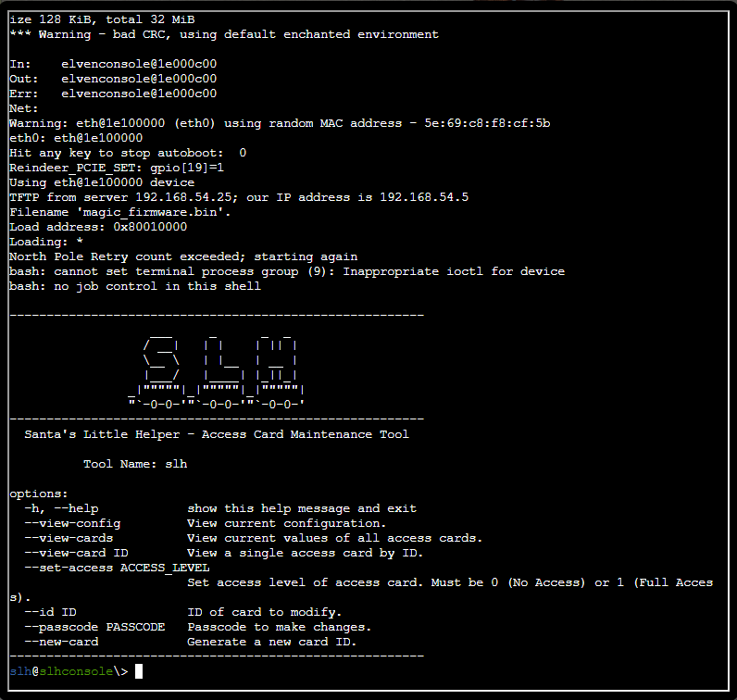Click the --id ID option text
The width and height of the screenshot is (737, 700).
[50, 612]
